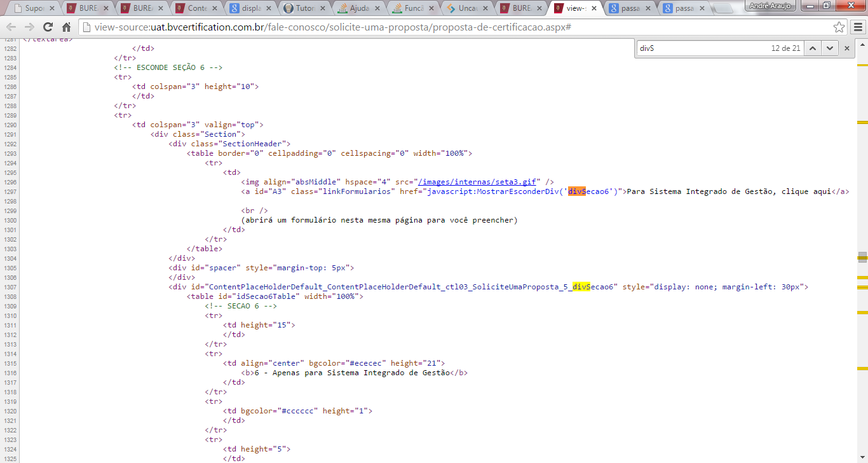Switch to the Tutor tab
The width and height of the screenshot is (868, 463).
coord(305,9)
